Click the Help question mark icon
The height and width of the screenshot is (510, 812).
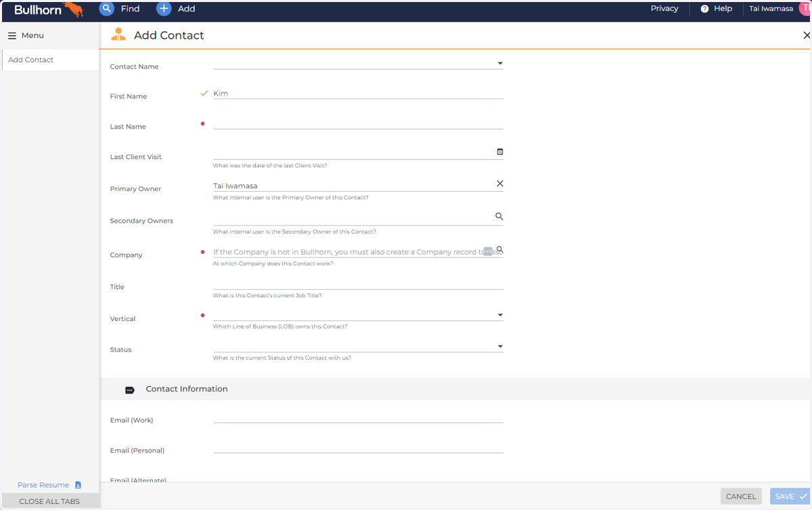coord(704,9)
